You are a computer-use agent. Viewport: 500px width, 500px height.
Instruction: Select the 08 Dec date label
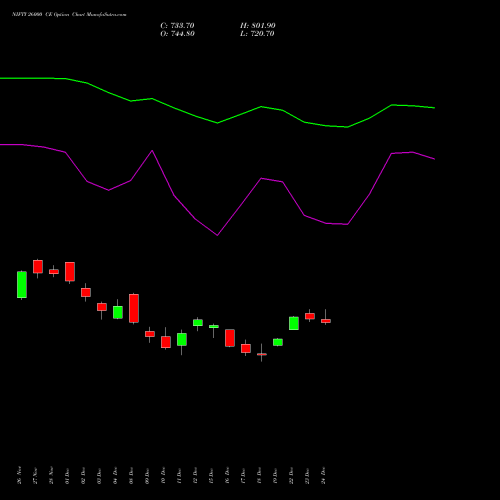click(x=131, y=475)
